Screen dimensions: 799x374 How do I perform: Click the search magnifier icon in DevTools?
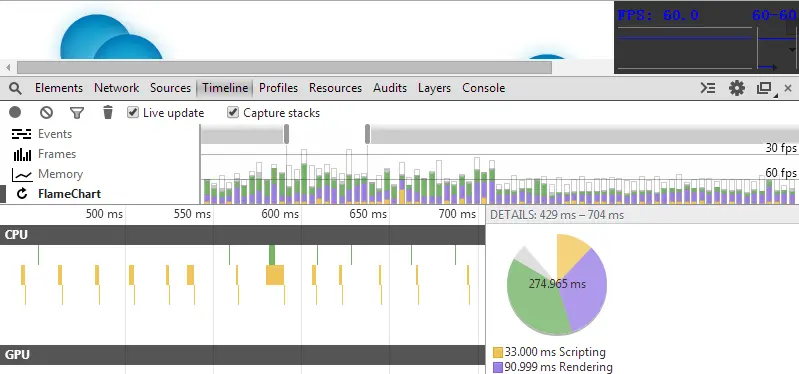(16, 88)
